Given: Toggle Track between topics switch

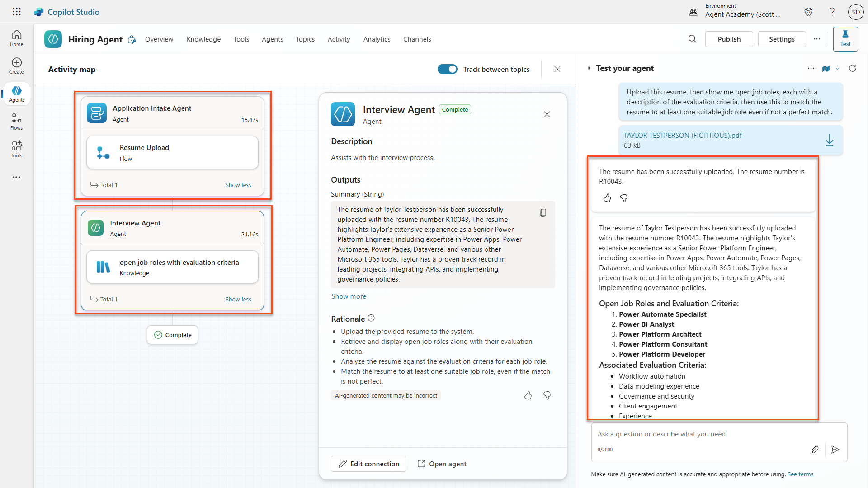Looking at the screenshot, I should pos(447,69).
